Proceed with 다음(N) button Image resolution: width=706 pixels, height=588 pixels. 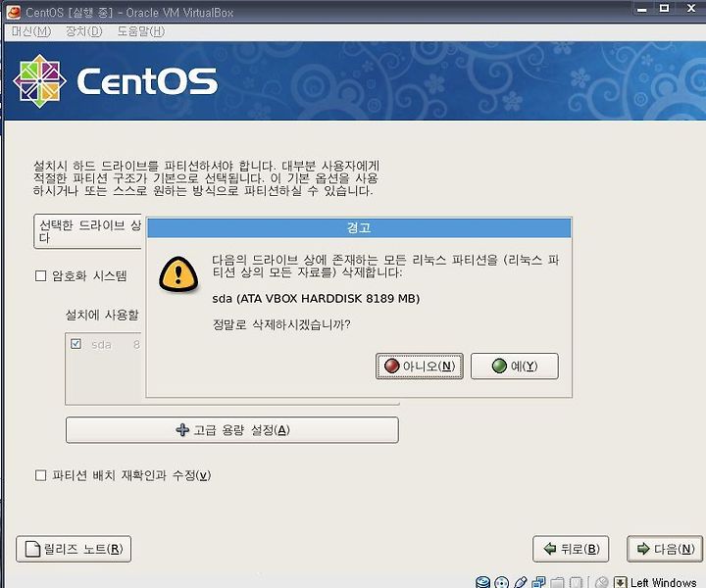(665, 549)
